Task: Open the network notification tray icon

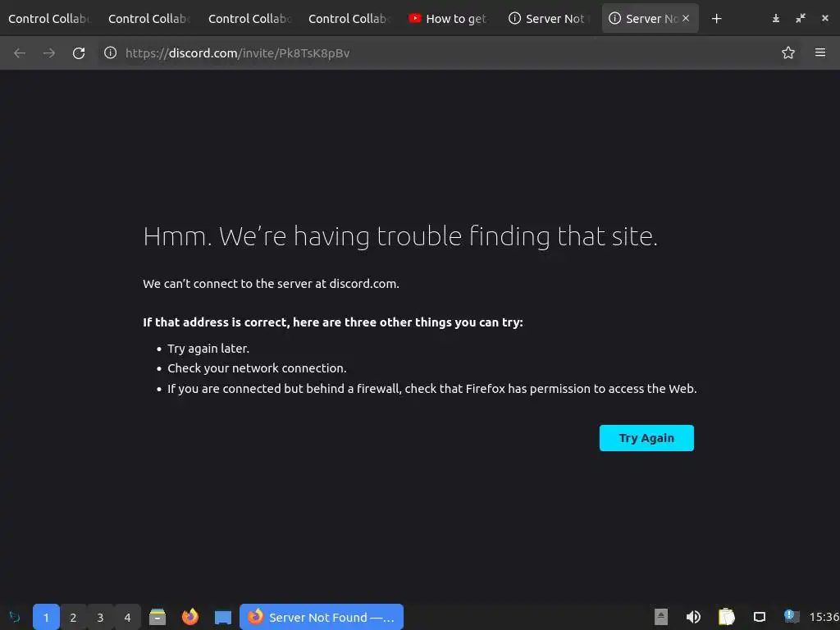Action: (792, 617)
